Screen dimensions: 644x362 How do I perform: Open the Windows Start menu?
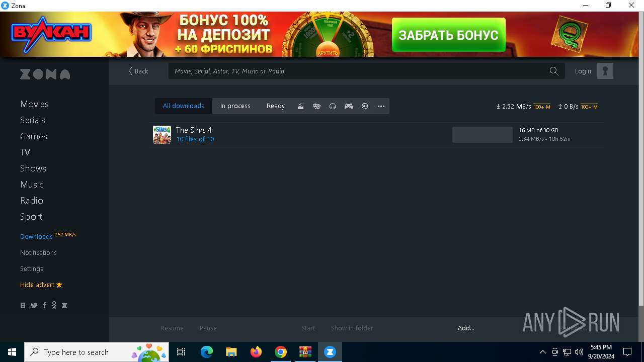[x=12, y=352]
